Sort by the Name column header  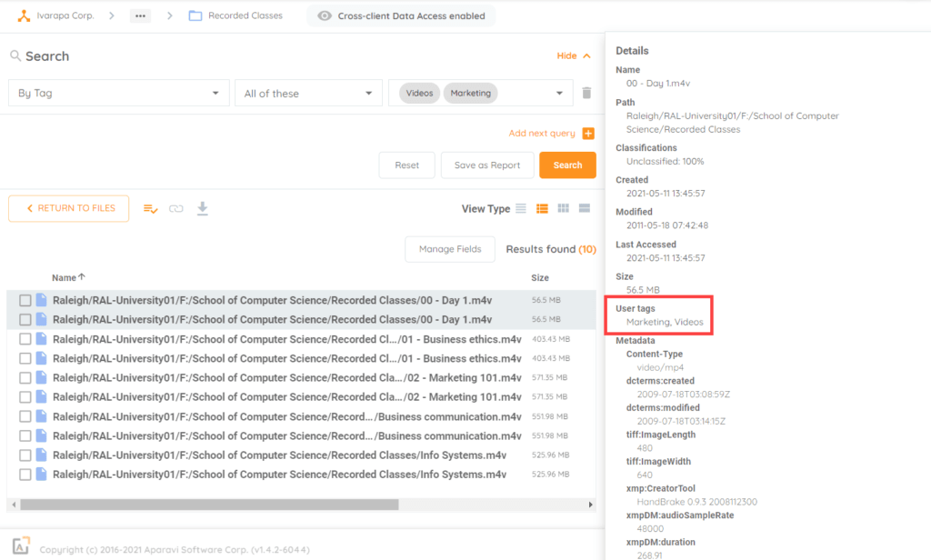[x=68, y=277]
